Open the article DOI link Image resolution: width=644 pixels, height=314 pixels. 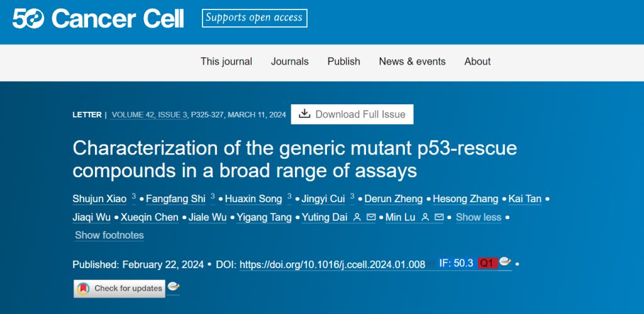click(332, 264)
